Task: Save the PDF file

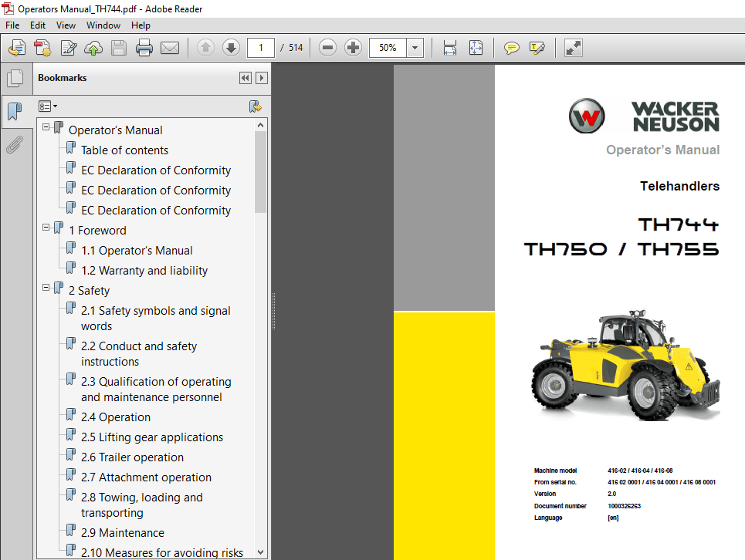Action: click(x=118, y=47)
